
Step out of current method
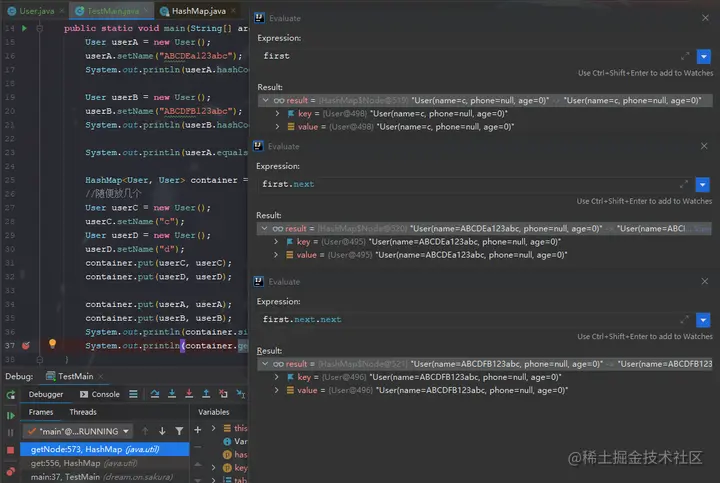click(x=206, y=394)
